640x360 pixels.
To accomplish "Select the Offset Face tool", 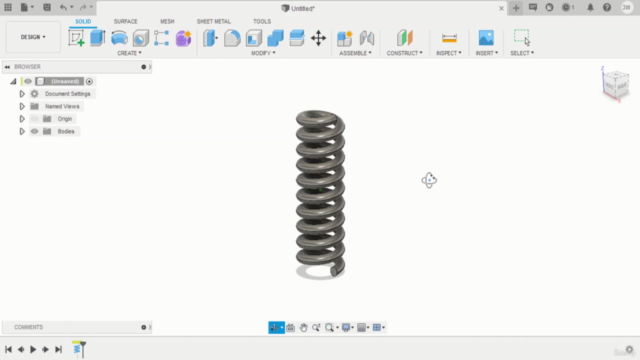I will [297, 38].
